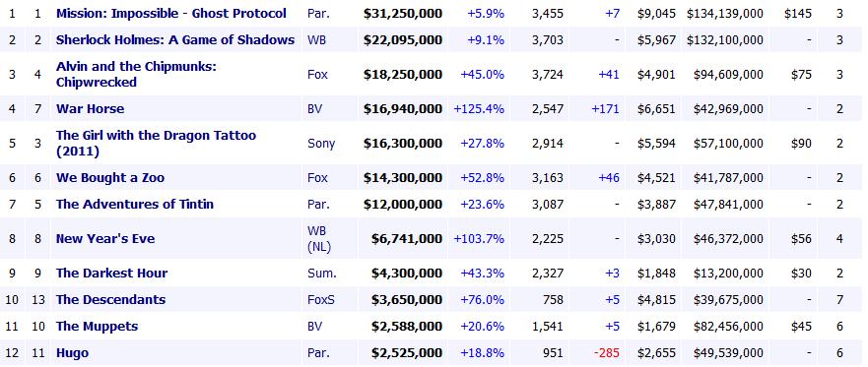This screenshot has height=367, width=868.
Task: Click the +125.4% change for War Horse
Action: (479, 109)
